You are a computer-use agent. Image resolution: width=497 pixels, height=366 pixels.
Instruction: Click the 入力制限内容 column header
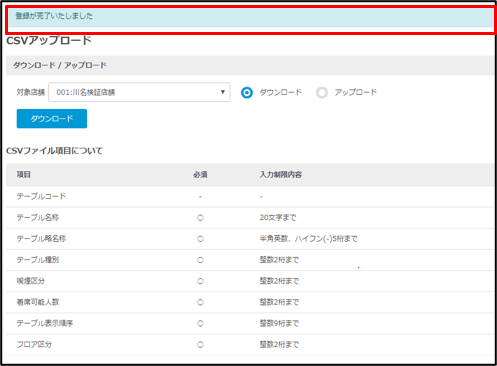[281, 175]
